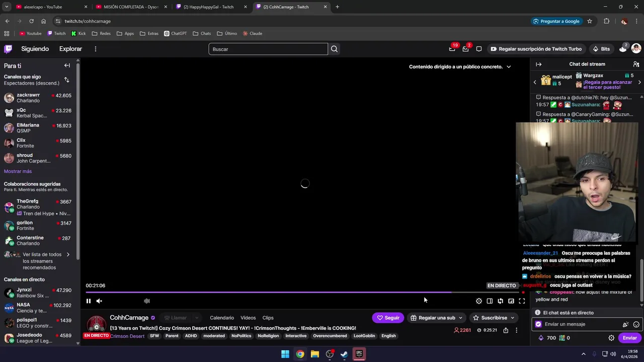Bookmark this page with star icon
The image size is (644, 362).
[590, 21]
